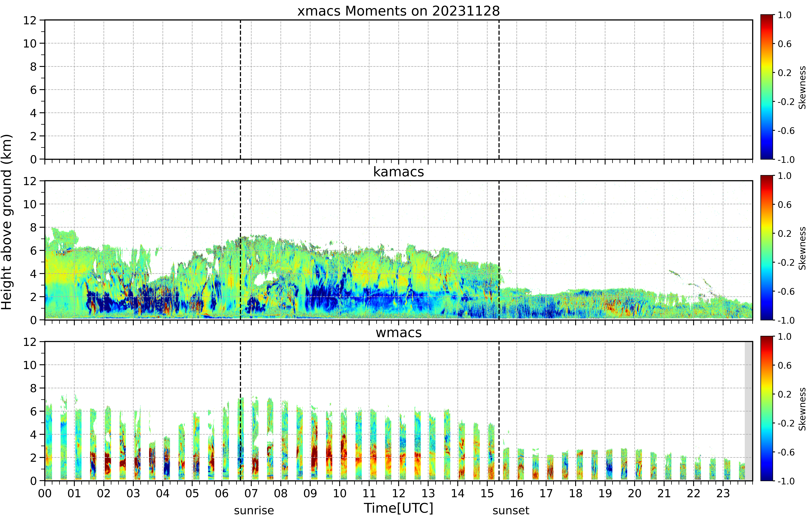This screenshot has width=812, height=522.
Task: Select the "kamacs" panel title
Action: click(x=399, y=172)
